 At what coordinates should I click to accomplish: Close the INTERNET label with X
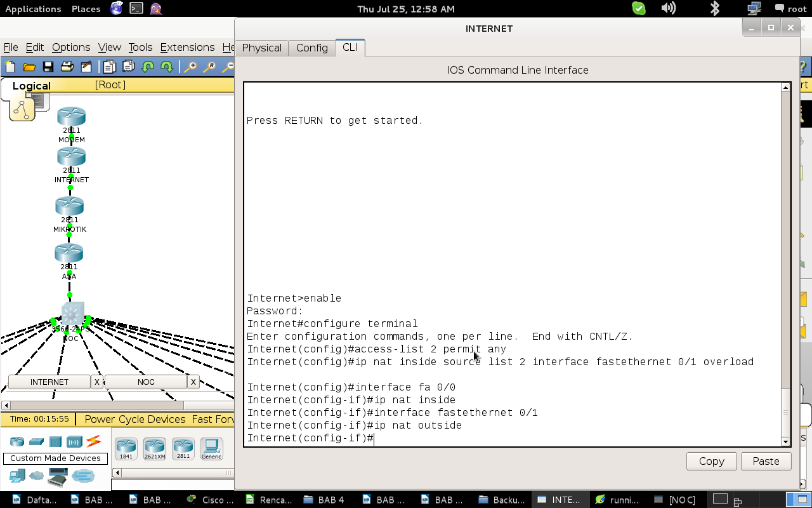(x=96, y=382)
